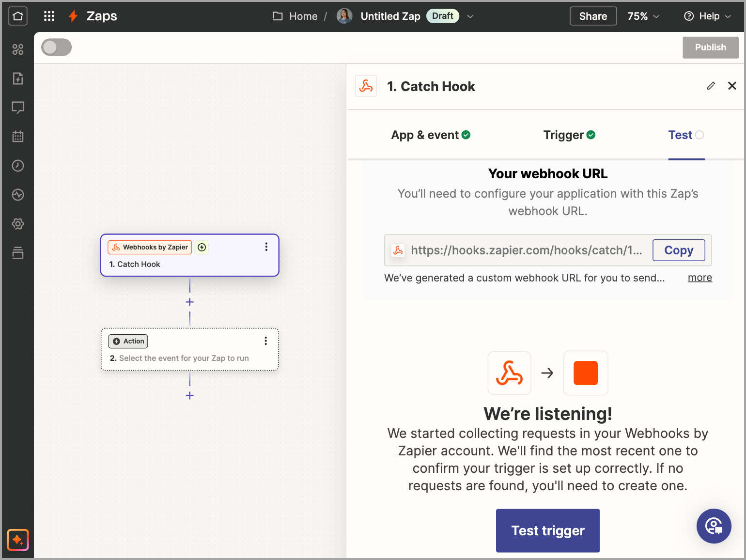Open activity status icon in sidebar
Image resolution: width=746 pixels, height=560 pixels.
click(18, 195)
